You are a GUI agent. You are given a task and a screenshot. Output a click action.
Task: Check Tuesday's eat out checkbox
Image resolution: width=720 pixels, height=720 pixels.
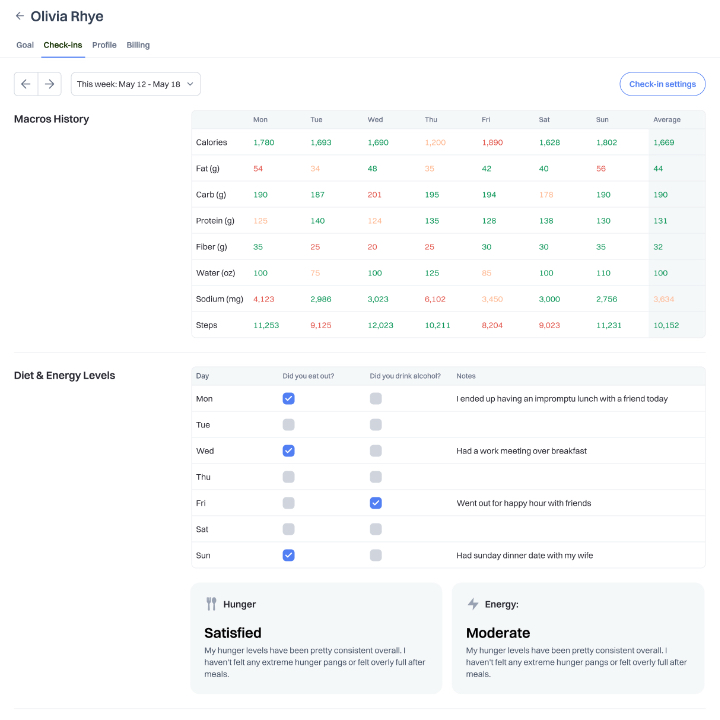(288, 425)
